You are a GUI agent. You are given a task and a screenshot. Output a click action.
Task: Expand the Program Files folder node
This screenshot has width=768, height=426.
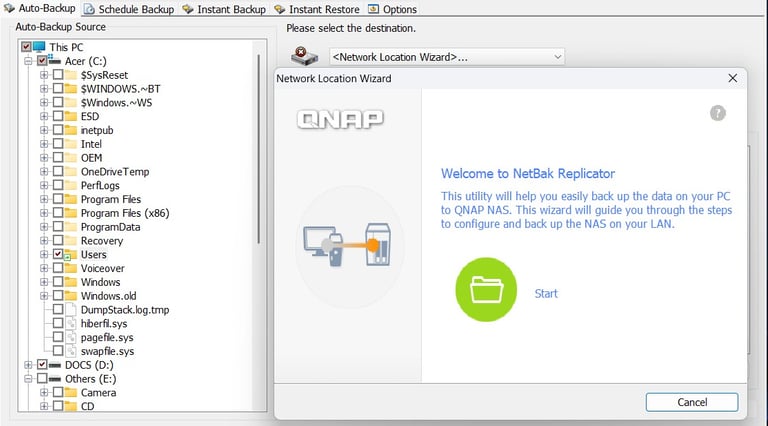coord(44,199)
